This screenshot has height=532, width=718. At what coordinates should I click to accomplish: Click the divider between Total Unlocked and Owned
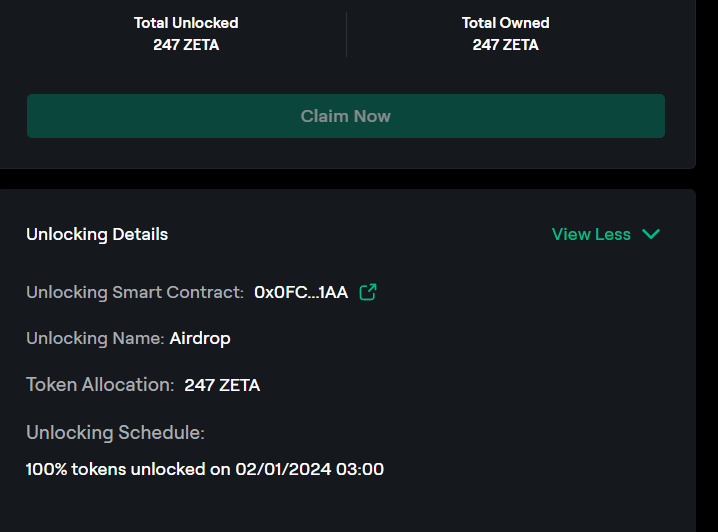click(346, 34)
